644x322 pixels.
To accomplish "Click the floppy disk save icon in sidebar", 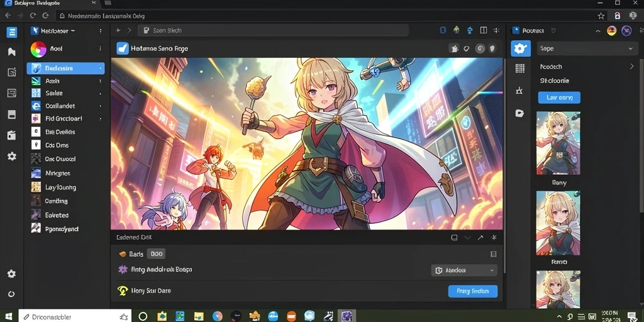I will (11, 114).
